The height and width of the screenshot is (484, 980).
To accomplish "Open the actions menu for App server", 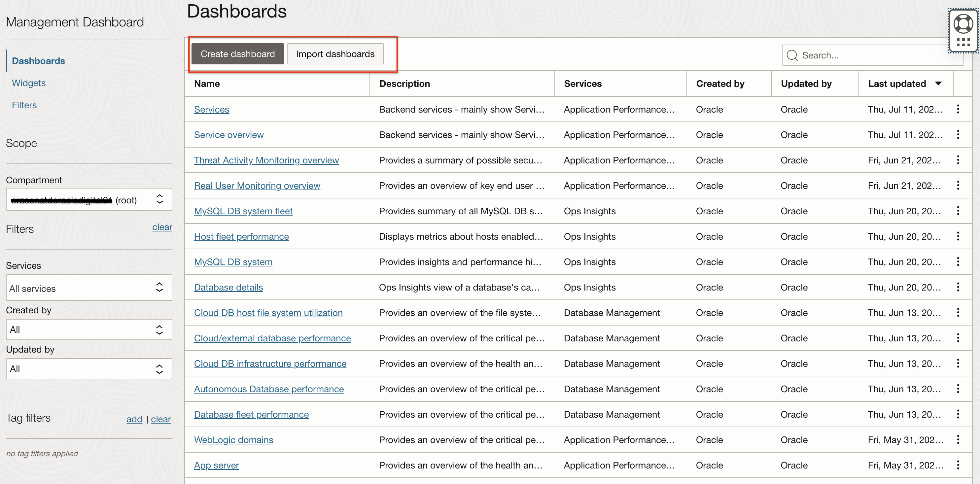I will pyautogui.click(x=958, y=465).
